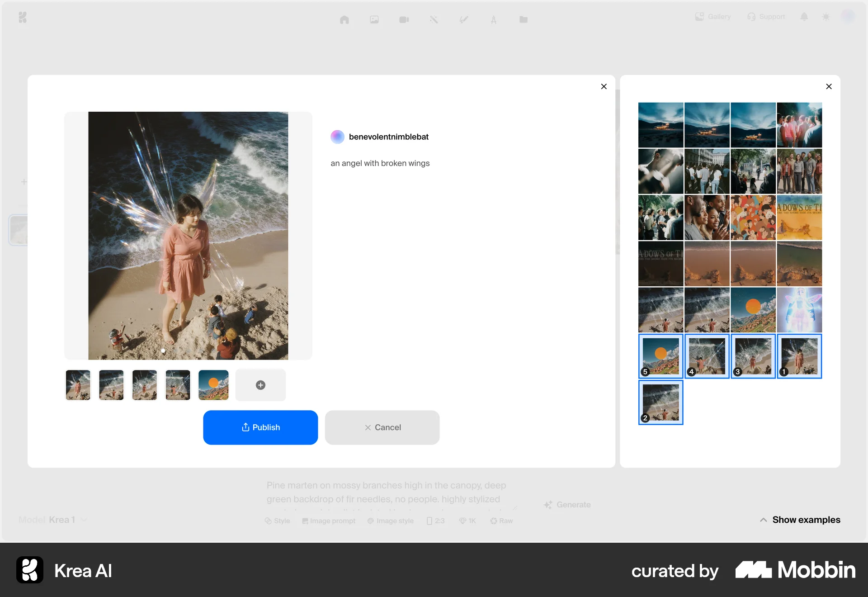This screenshot has height=597, width=868.
Task: Open the Video generation tool
Action: (x=404, y=19)
